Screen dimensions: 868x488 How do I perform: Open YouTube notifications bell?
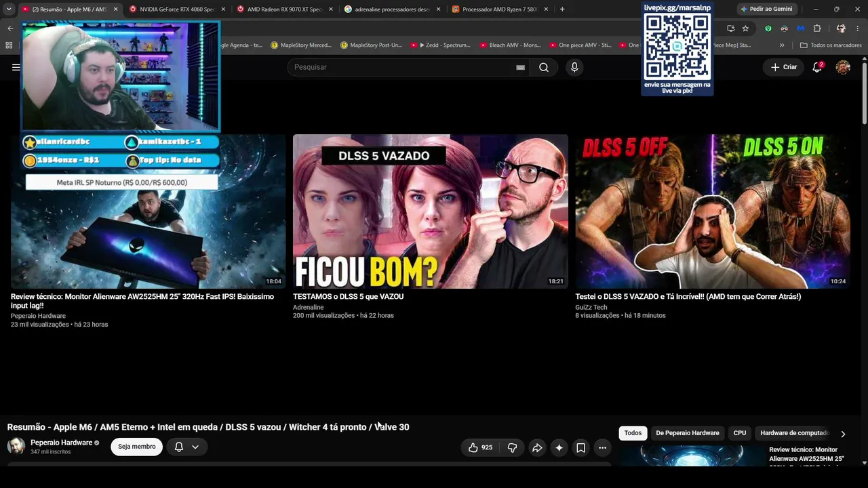(817, 67)
